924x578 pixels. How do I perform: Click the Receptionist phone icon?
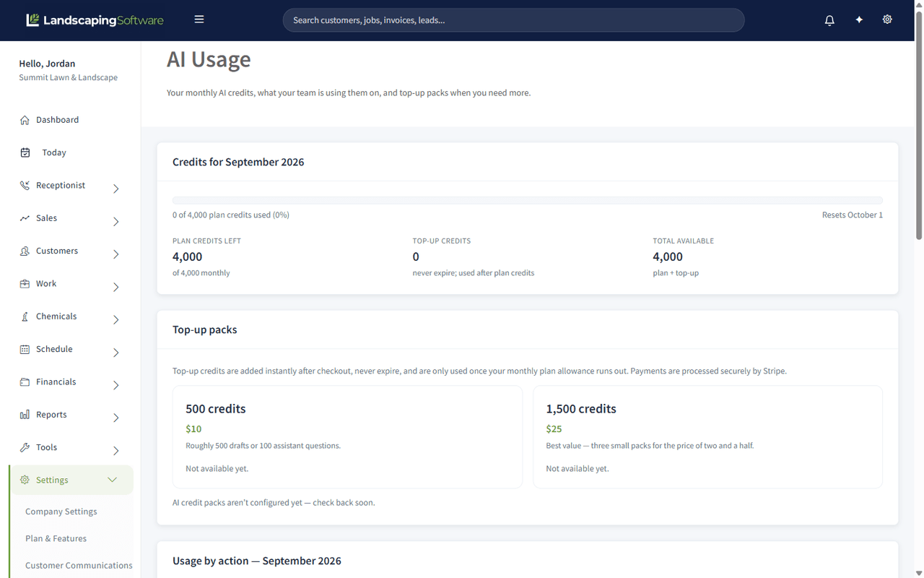tap(25, 186)
